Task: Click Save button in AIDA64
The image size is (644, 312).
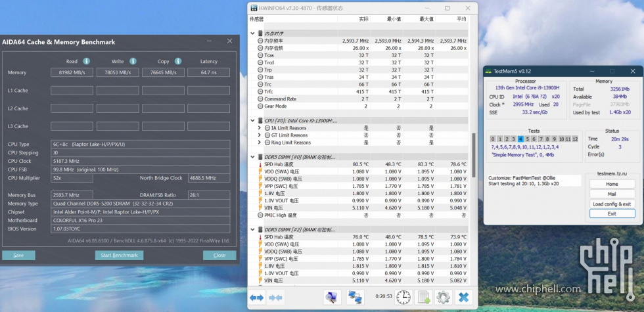Action: (x=18, y=256)
